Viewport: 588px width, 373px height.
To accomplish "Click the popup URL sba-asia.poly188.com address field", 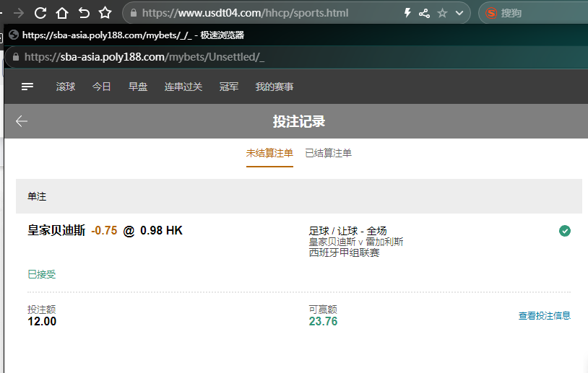I will (x=144, y=57).
